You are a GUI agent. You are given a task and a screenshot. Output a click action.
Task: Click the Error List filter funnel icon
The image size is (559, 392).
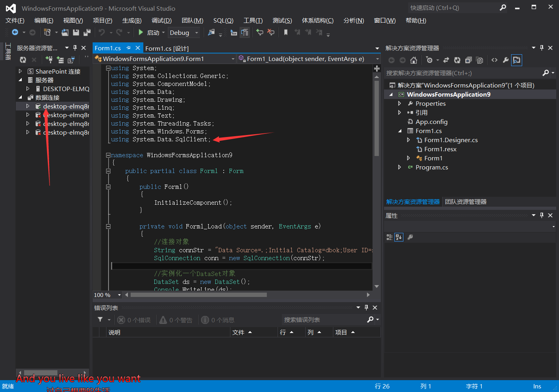click(x=100, y=320)
